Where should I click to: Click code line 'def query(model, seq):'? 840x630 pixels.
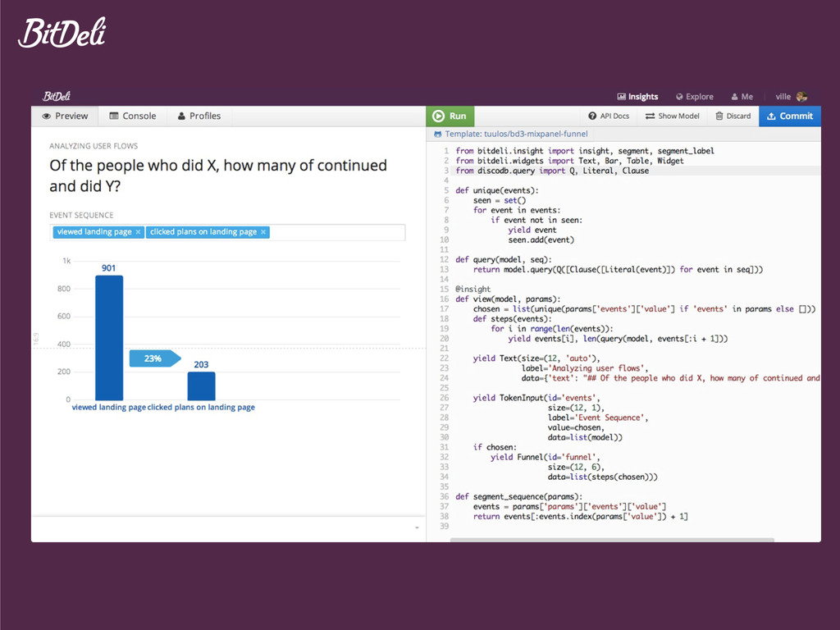pos(503,259)
